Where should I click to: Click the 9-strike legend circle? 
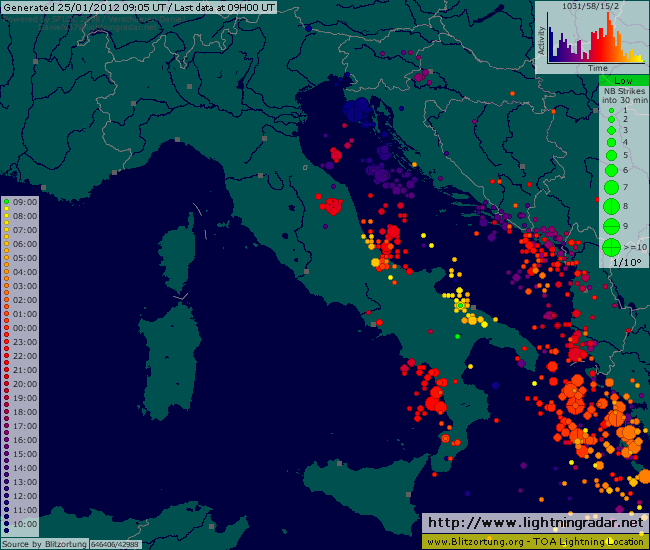[611, 226]
